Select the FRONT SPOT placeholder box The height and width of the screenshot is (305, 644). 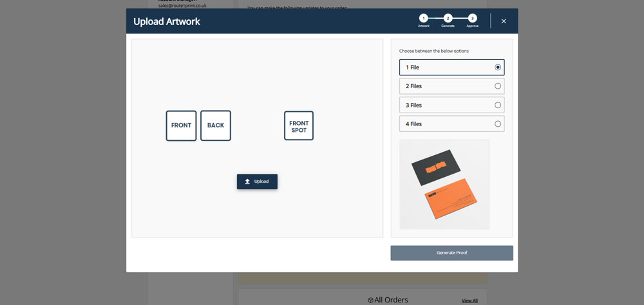click(x=299, y=126)
